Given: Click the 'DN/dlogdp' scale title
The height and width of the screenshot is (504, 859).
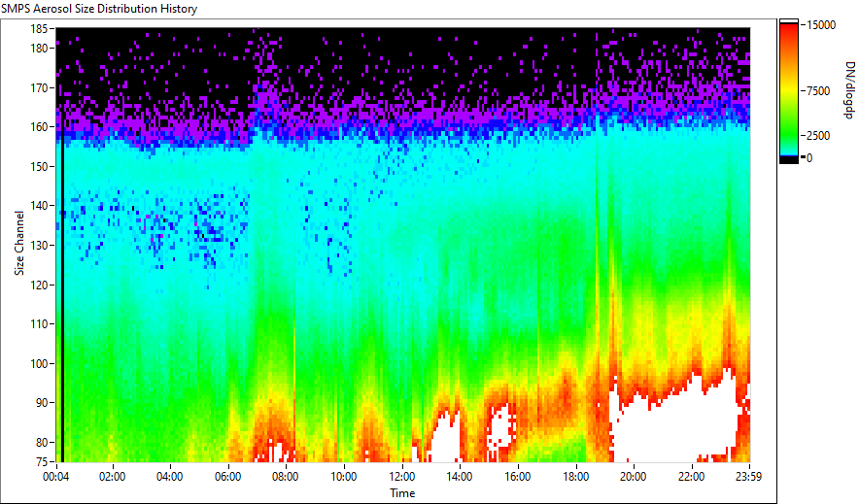Looking at the screenshot, I should (849, 89).
